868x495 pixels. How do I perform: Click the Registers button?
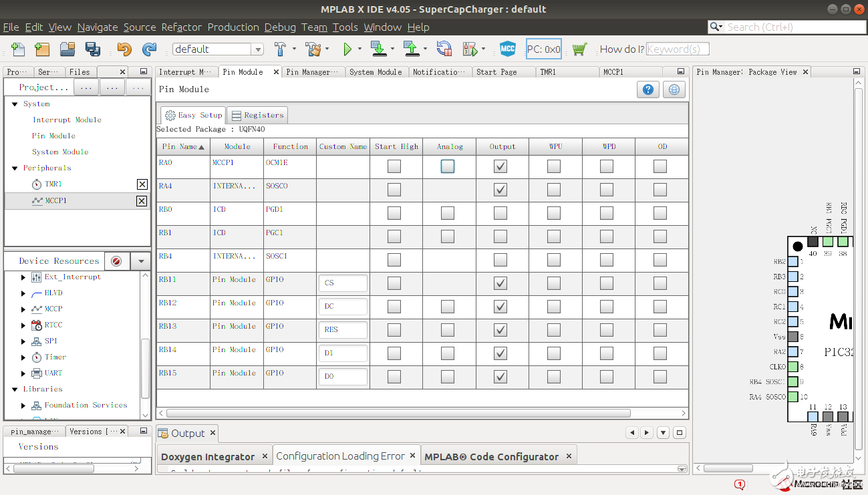point(257,115)
